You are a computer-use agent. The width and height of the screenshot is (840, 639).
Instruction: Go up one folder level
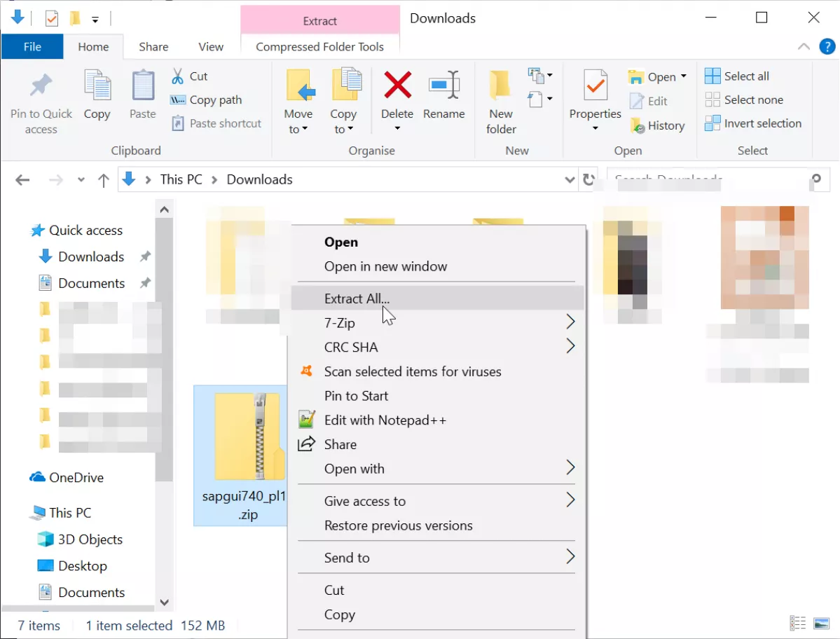tap(104, 180)
